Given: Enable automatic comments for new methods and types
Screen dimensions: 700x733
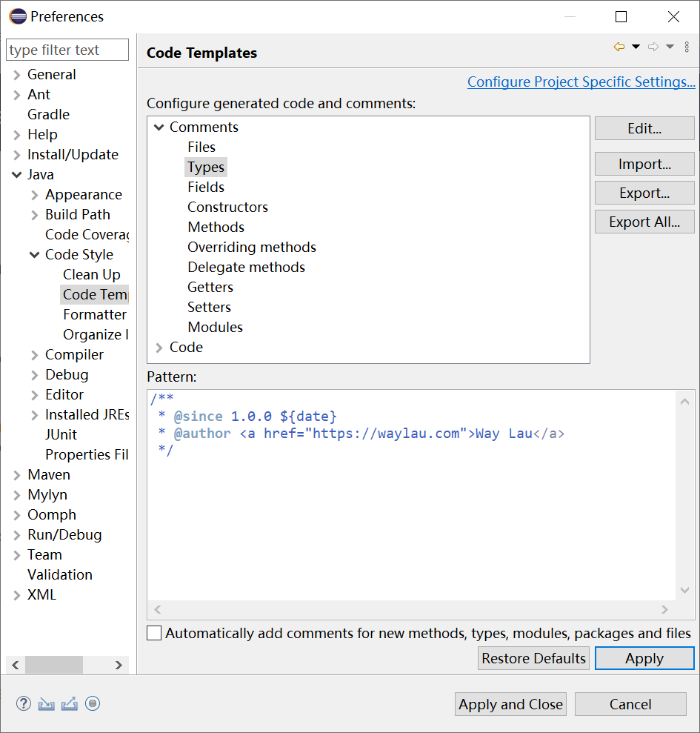Looking at the screenshot, I should click(154, 633).
